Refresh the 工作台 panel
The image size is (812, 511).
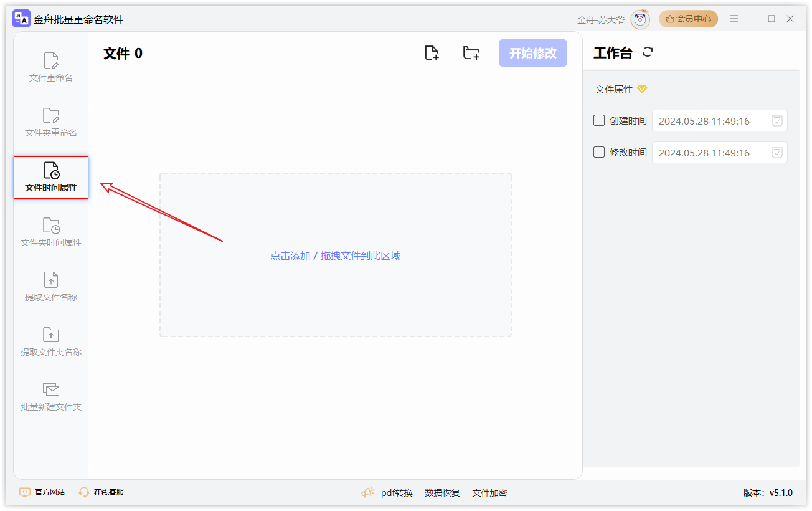(x=648, y=52)
